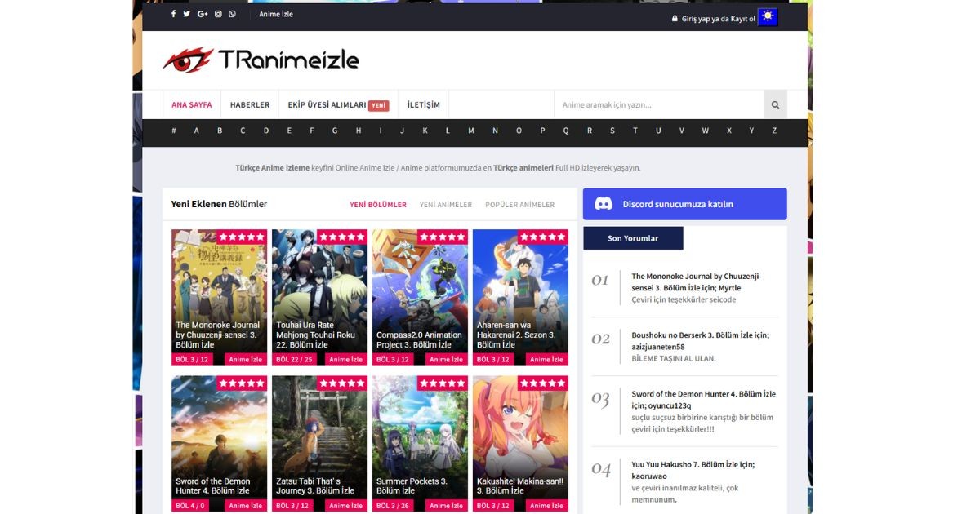Filter anime by letter K
The height and width of the screenshot is (514, 980).
point(425,131)
